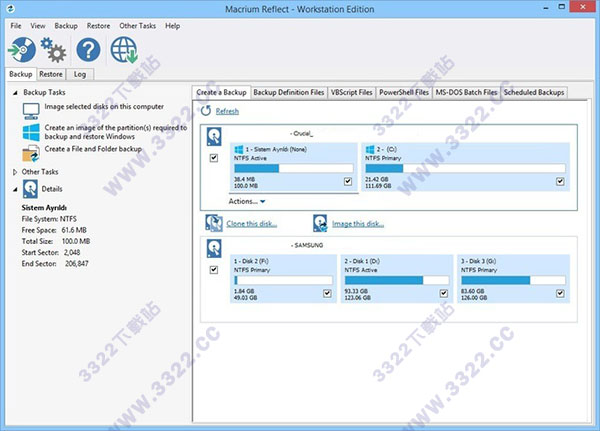Select Image selected disks on this computer

(104, 106)
